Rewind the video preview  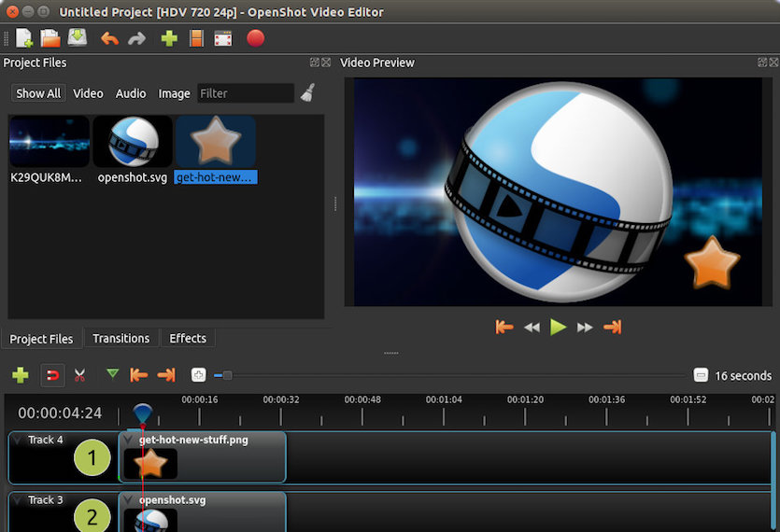(532, 328)
